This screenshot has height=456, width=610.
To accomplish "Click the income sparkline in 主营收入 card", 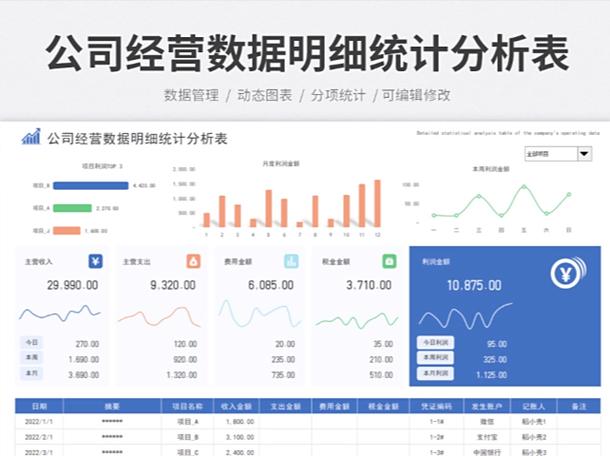I will [60, 313].
